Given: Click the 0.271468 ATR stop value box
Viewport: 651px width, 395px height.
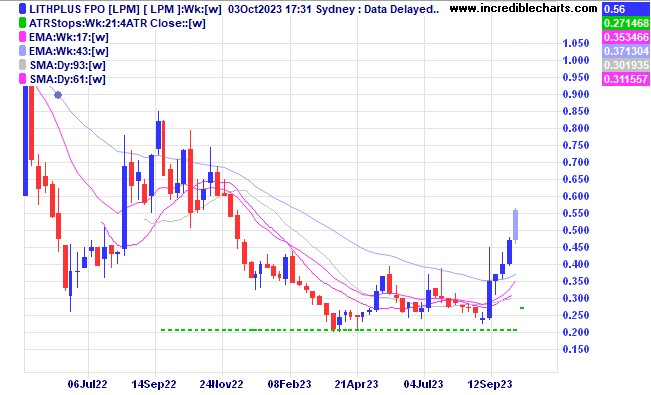Looking at the screenshot, I should [x=626, y=23].
